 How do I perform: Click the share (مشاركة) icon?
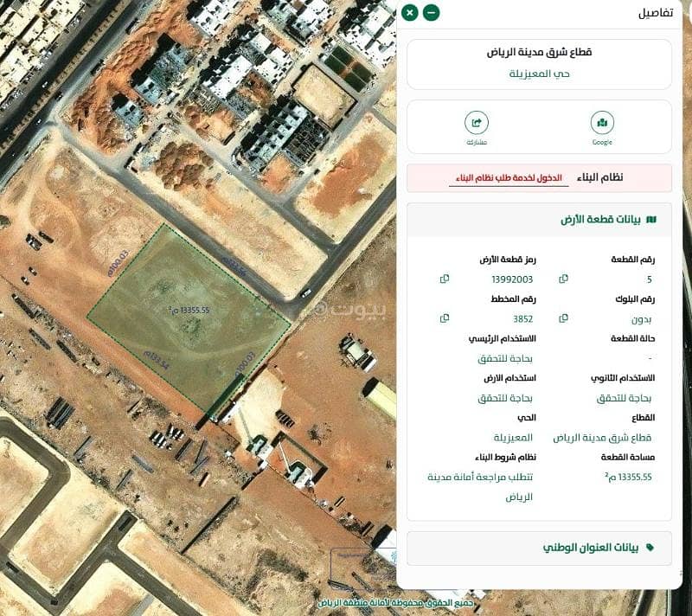(x=477, y=124)
